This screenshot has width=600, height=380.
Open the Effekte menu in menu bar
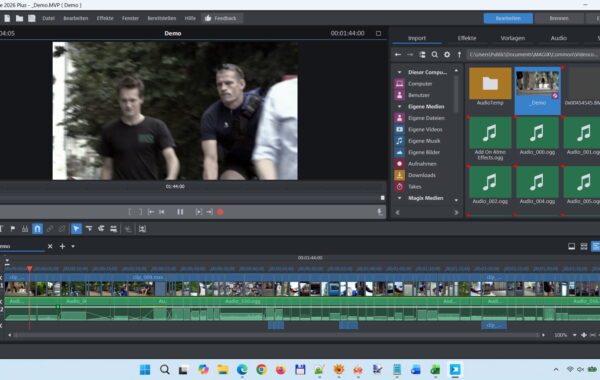tap(105, 18)
